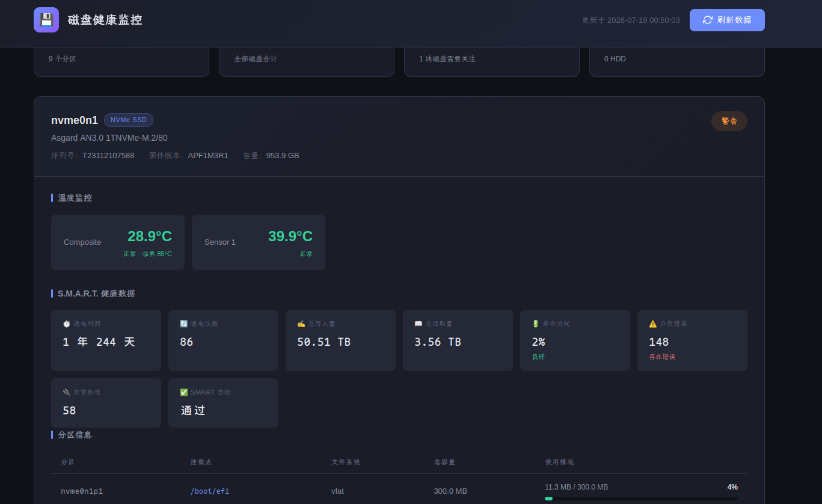Image resolution: width=822 pixels, height=504 pixels.
Task: Click the 良好 life status text
Action: (538, 357)
